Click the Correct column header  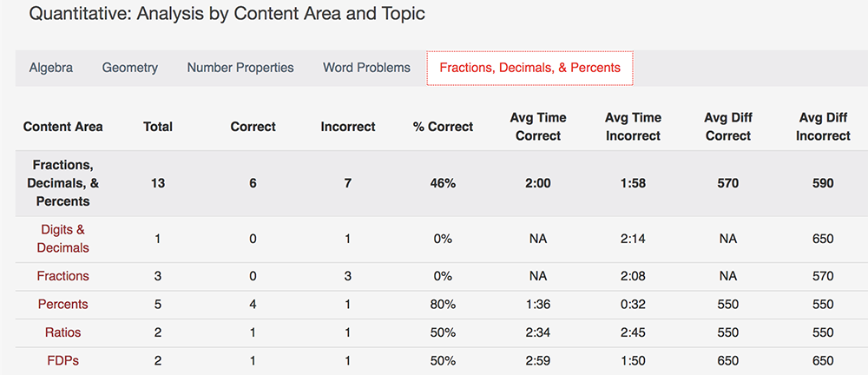253,127
